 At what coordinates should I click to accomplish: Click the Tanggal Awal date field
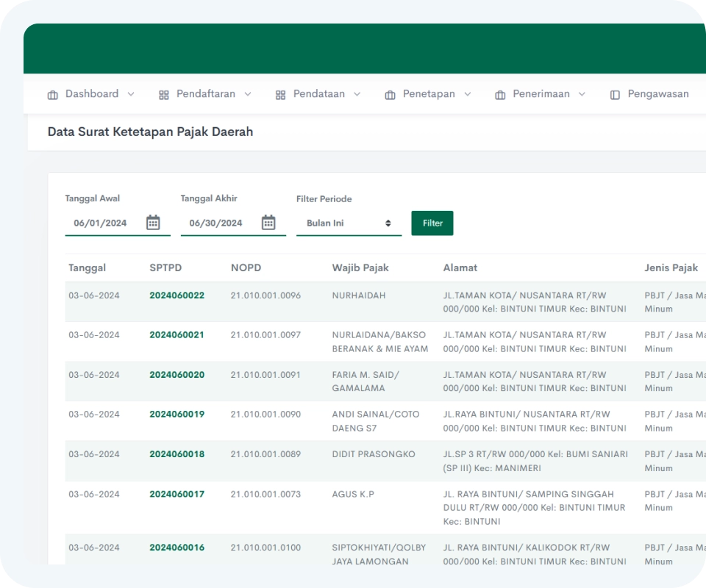tap(118, 223)
